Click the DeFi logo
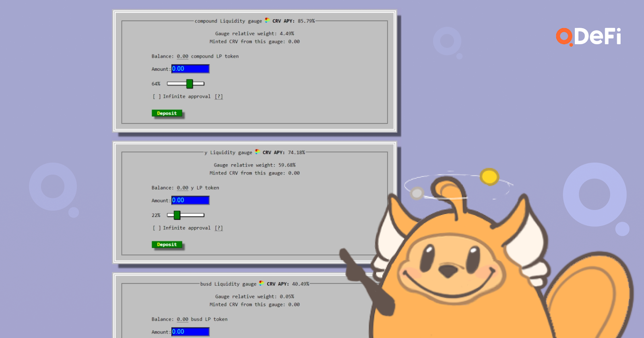Image resolution: width=644 pixels, height=338 pixels. [588, 37]
